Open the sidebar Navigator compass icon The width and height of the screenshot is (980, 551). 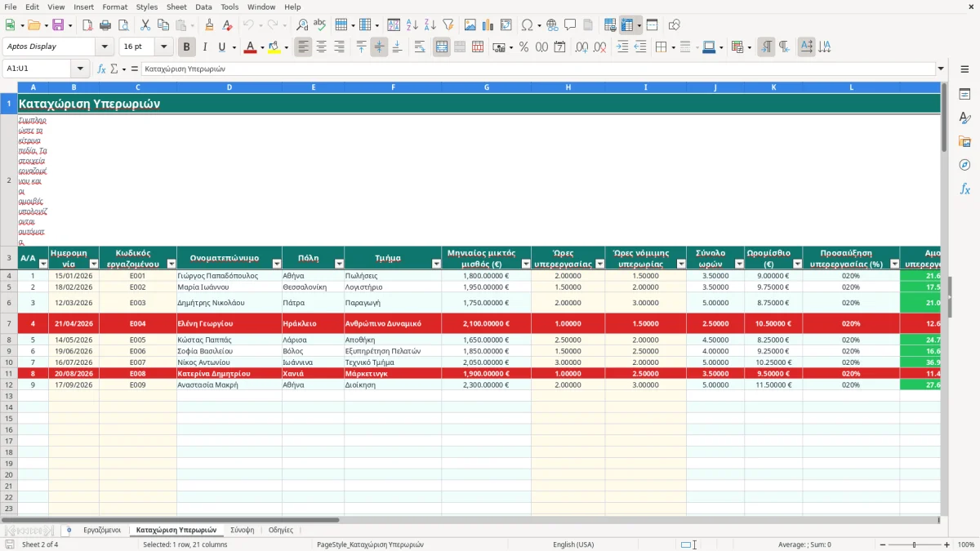tap(964, 165)
